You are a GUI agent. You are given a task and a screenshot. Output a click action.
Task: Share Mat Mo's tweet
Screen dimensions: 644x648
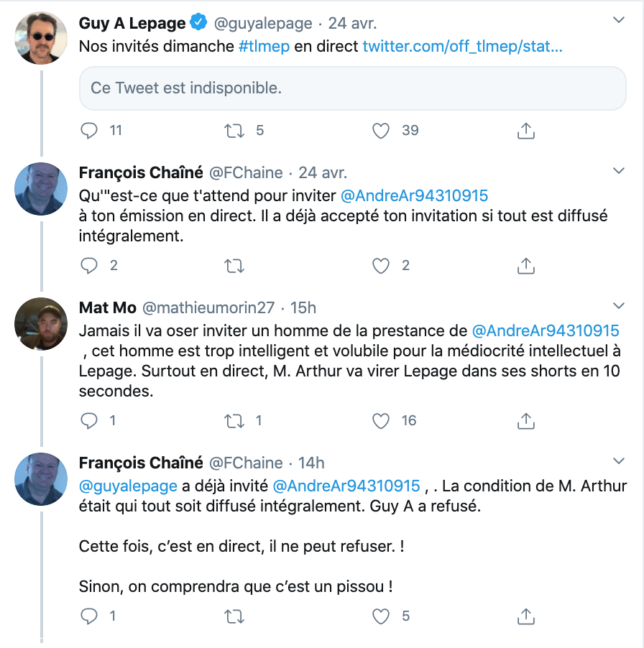tap(525, 420)
